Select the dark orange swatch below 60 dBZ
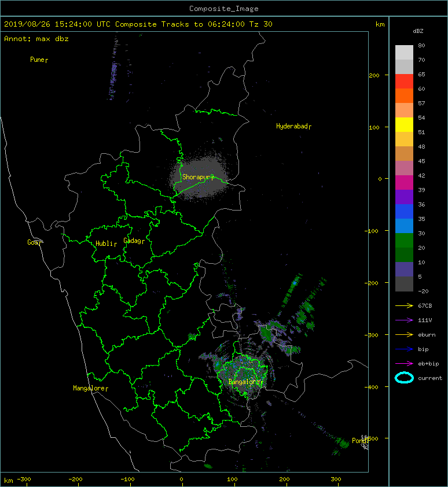This screenshot has height=487, width=448. (x=404, y=95)
